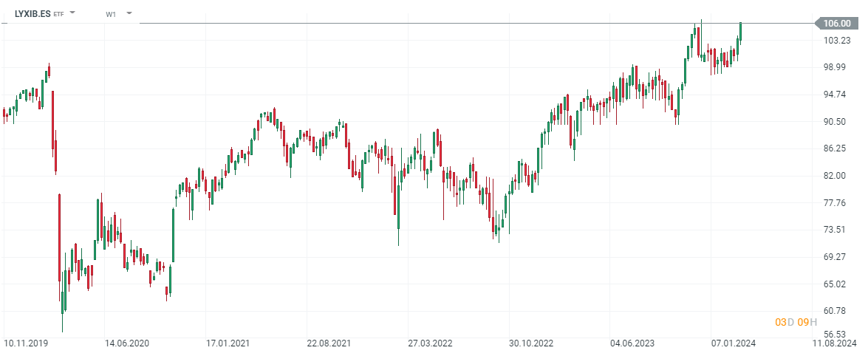Screen dimensions: 868x356
Task: Click the ETF instrument type badge
Action: tap(59, 14)
